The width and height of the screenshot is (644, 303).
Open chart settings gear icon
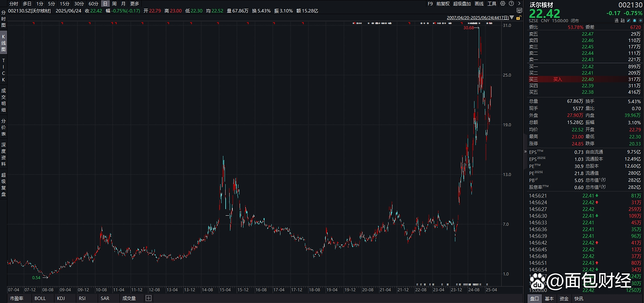point(503,4)
